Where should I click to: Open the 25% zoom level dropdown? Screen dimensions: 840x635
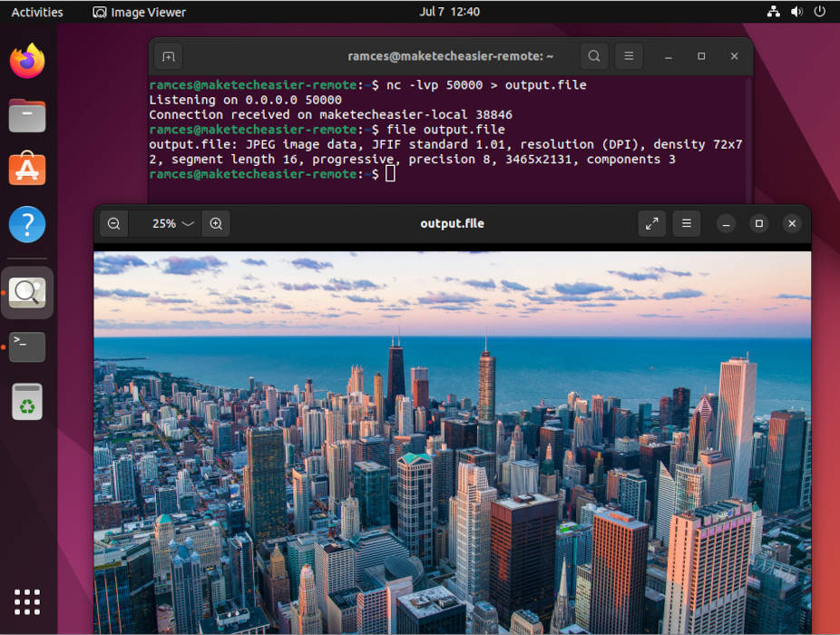coord(168,223)
